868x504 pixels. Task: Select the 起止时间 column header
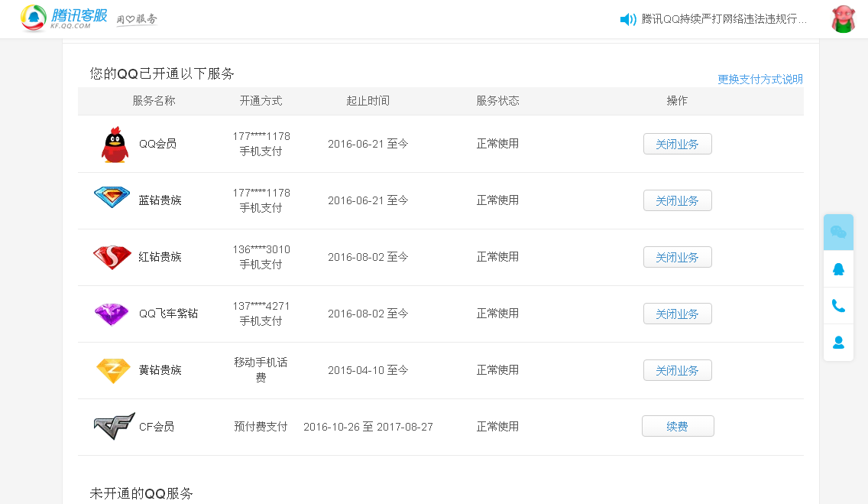(368, 101)
